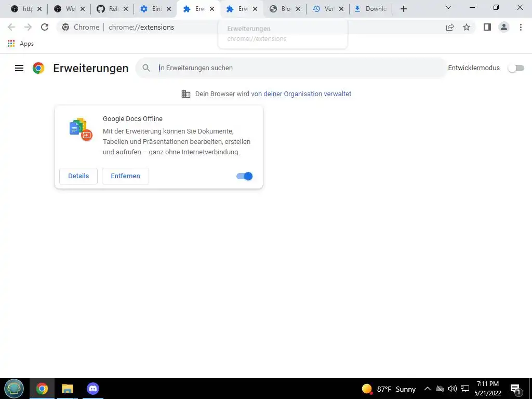Open the Apps bookmarks shortcut

(21, 44)
